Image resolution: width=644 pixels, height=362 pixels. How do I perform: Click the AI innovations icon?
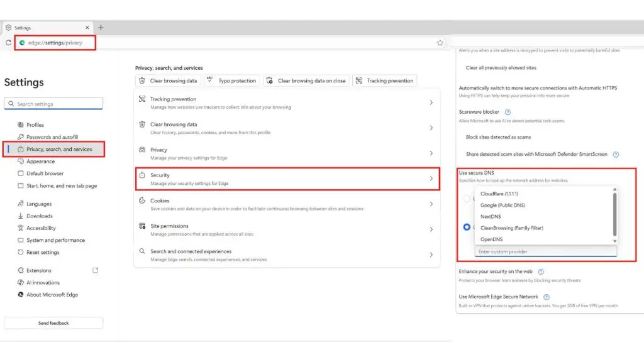pyautogui.click(x=21, y=282)
